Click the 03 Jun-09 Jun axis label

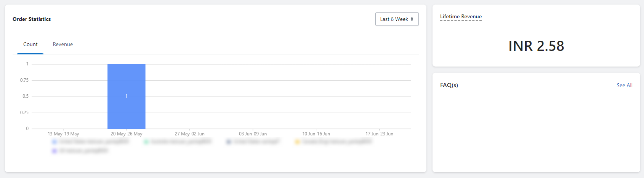pos(253,134)
